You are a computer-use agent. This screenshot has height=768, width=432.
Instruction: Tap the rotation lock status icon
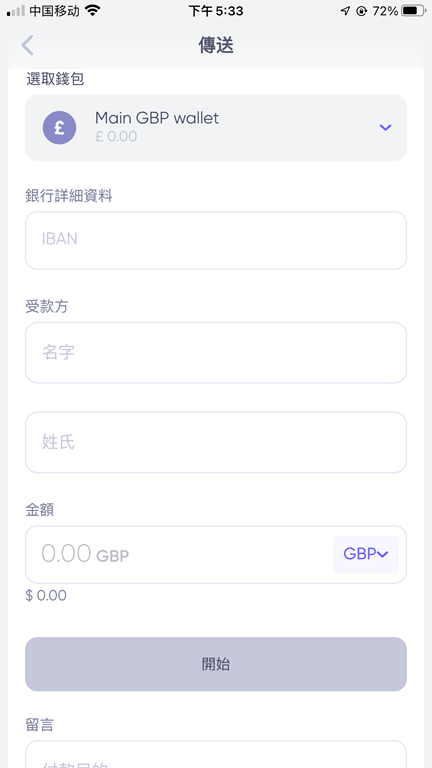(x=361, y=11)
